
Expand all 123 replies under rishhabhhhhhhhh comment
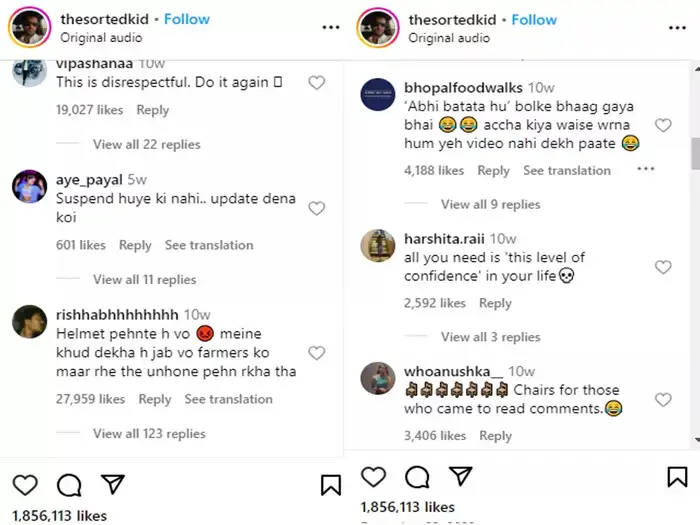click(x=149, y=434)
